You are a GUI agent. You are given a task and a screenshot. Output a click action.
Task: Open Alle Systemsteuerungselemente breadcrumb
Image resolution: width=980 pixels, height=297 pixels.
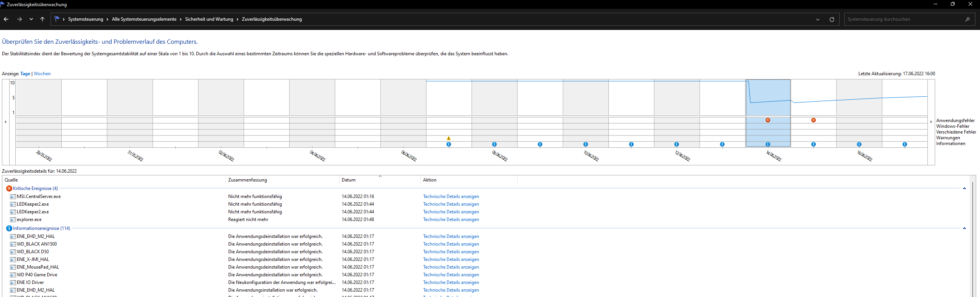[144, 19]
